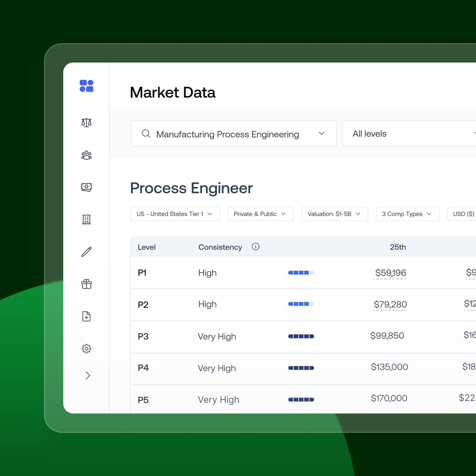This screenshot has width=476, height=476.
Task: Click the P2 $79,280 25th value
Action: pyautogui.click(x=390, y=304)
